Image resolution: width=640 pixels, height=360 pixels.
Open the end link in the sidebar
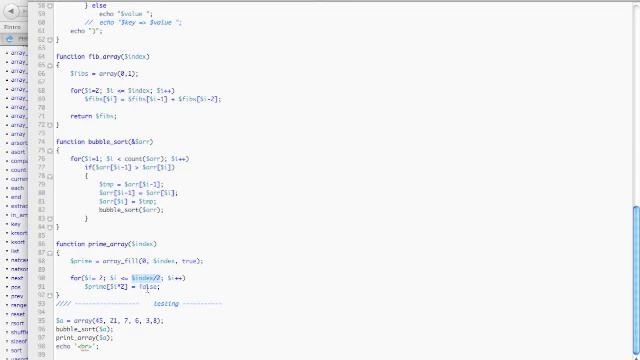[x=16, y=197]
